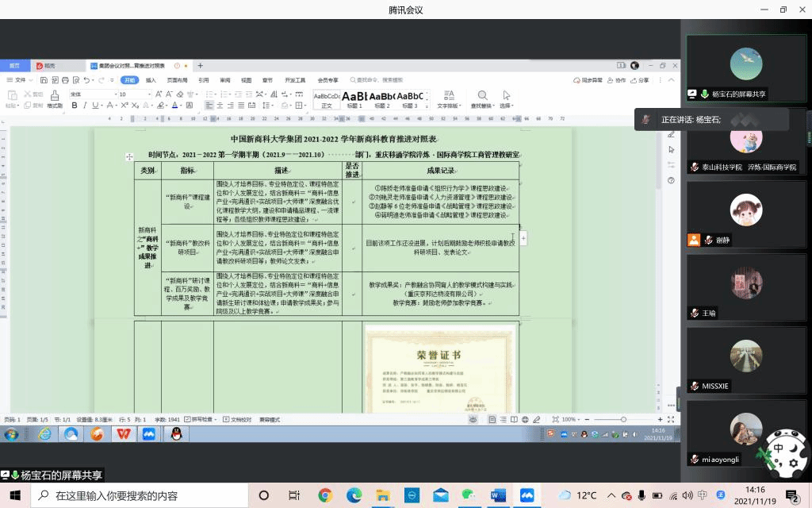Apply bold formatting with the B icon
The width and height of the screenshot is (812, 508).
pyautogui.click(x=74, y=105)
